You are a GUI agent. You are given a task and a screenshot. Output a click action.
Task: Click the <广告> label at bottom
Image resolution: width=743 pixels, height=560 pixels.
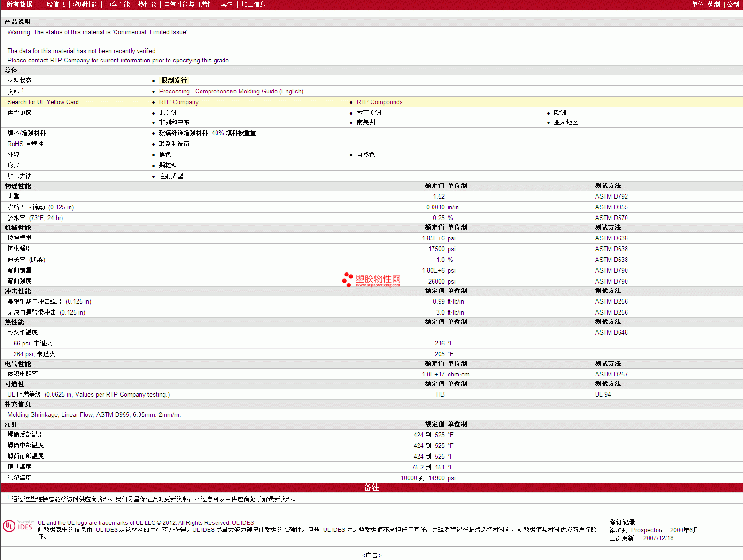coord(371,555)
